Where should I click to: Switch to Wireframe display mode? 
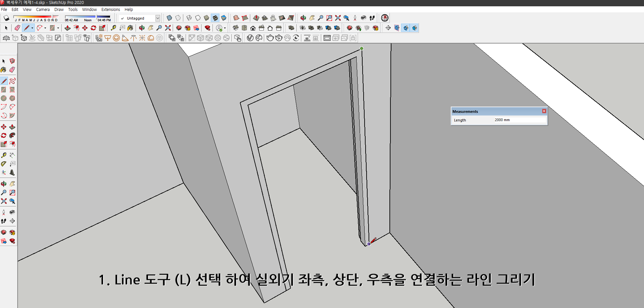tap(189, 18)
